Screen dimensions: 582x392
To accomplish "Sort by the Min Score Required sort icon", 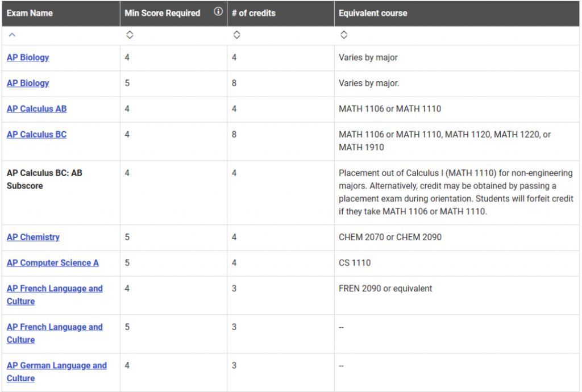I will [x=130, y=35].
